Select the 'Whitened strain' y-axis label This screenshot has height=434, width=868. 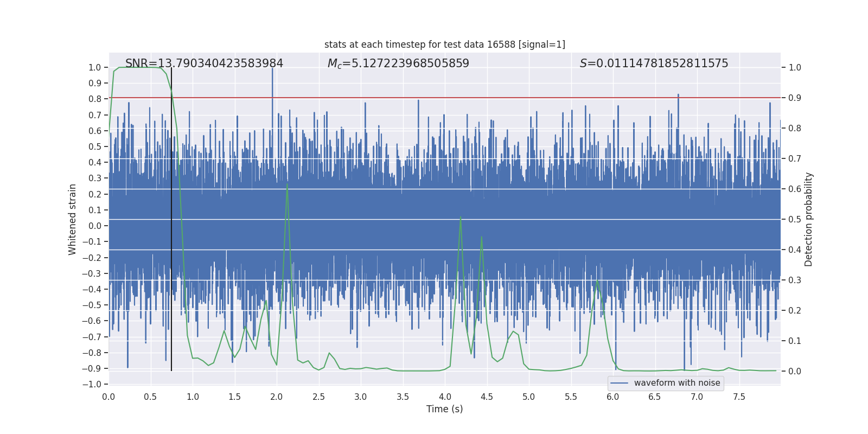click(73, 219)
